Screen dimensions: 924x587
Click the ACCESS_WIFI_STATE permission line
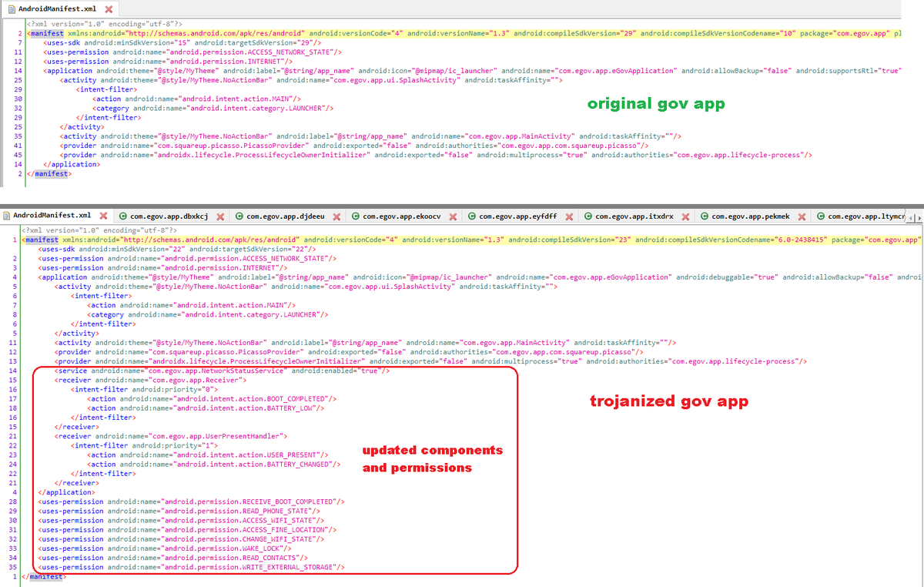pyautogui.click(x=182, y=520)
